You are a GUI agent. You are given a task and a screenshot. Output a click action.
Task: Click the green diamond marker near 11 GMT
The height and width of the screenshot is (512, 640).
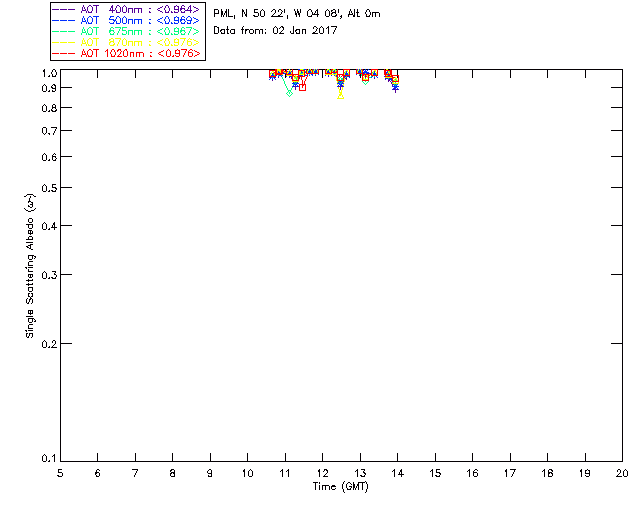pos(289,93)
